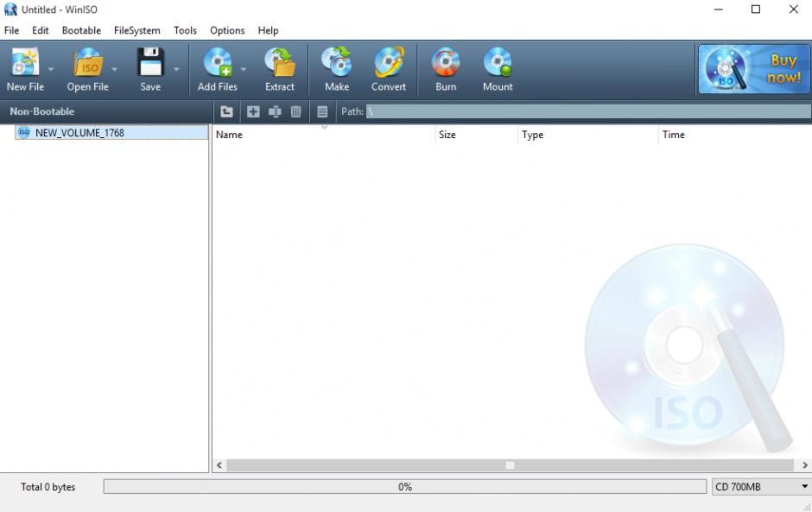This screenshot has width=812, height=512.
Task: Click inside the Path input field
Action: pyautogui.click(x=588, y=111)
